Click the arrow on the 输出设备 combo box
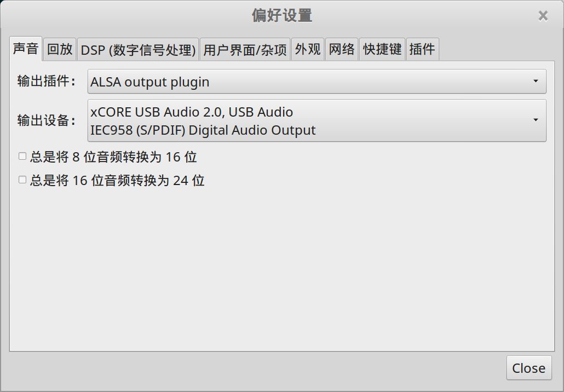This screenshot has height=392, width=564. click(536, 120)
